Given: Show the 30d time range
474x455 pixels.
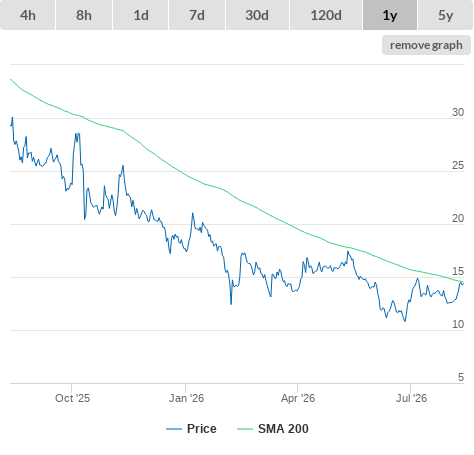Looking at the screenshot, I should click(x=257, y=15).
